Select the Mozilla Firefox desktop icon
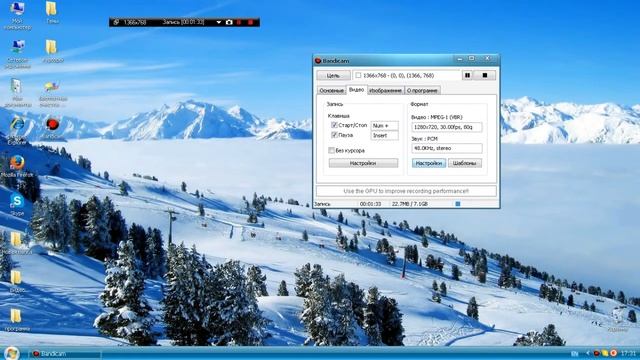This screenshot has height=360, width=640. 17,167
